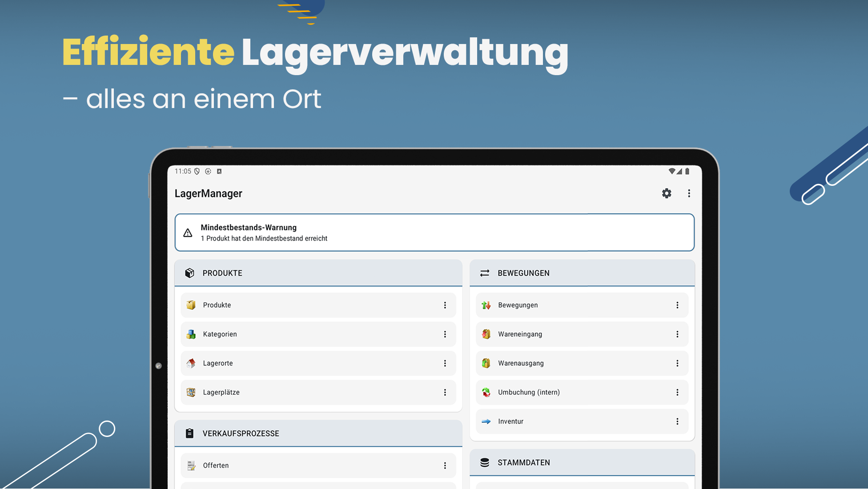The height and width of the screenshot is (489, 868).
Task: Click the warning triangle icon in Mindestbestands-Warnung
Action: click(x=188, y=232)
